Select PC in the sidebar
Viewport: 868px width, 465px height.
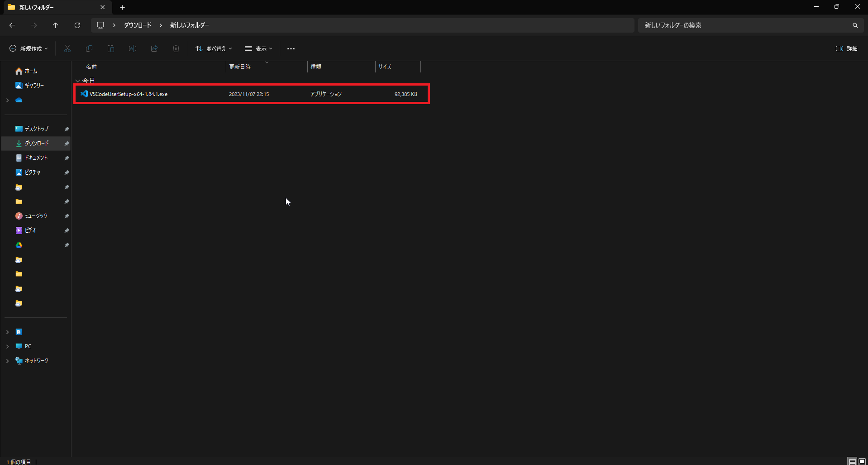(x=28, y=346)
